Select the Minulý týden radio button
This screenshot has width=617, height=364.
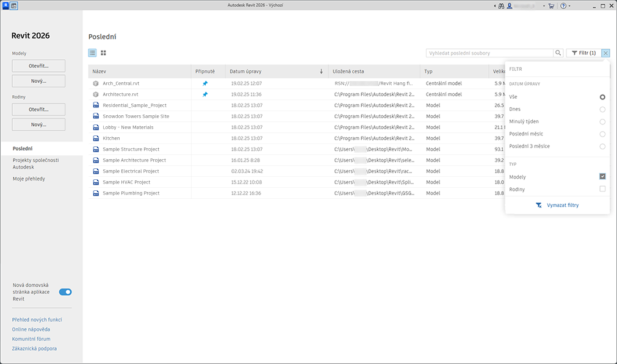602,122
